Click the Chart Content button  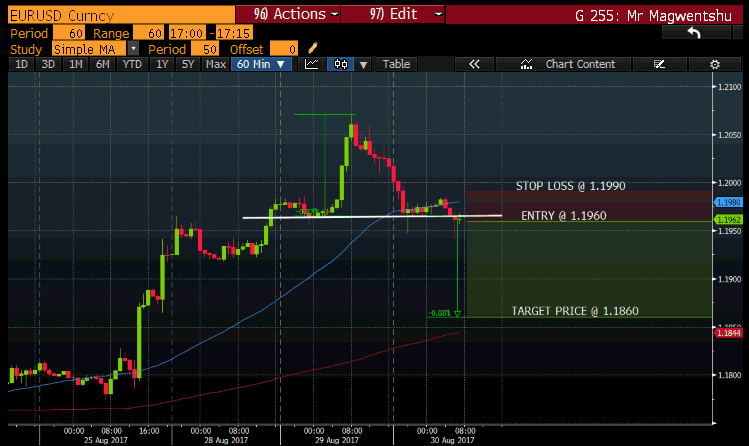[580, 64]
